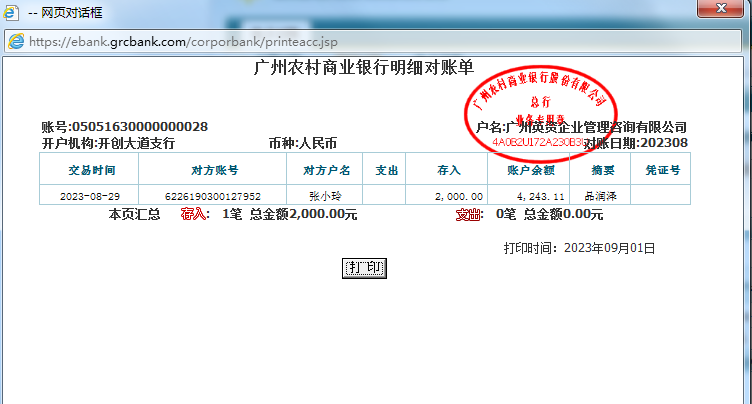Click the 币种:人民币 label
Screen dimensions: 752x404
tap(303, 143)
